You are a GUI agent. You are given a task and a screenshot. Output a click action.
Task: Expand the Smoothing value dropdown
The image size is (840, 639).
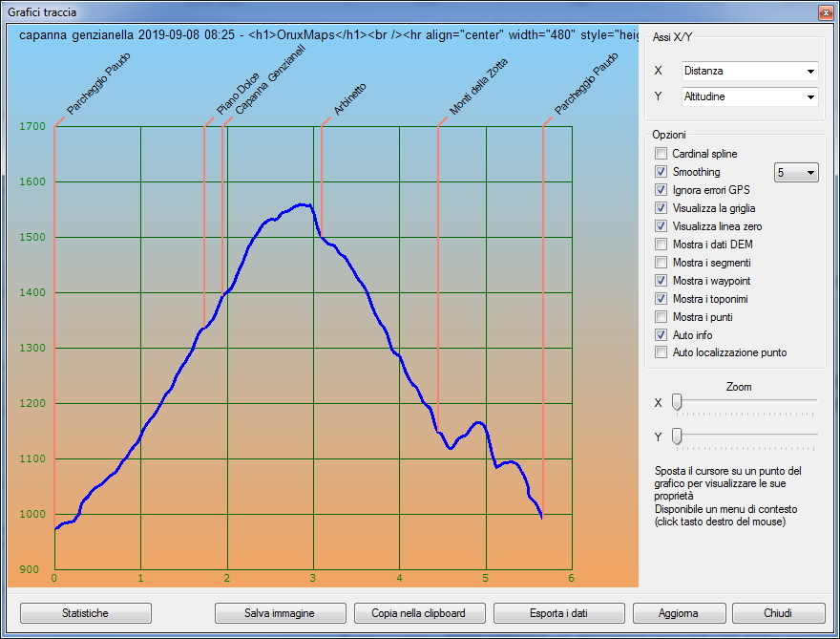pyautogui.click(x=796, y=172)
